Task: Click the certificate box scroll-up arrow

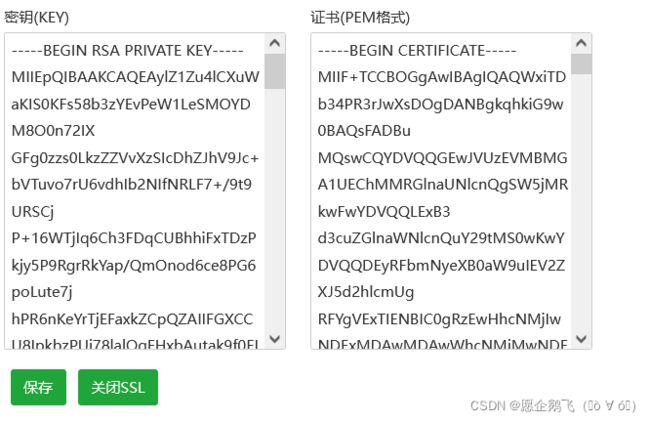Action: 581,43
